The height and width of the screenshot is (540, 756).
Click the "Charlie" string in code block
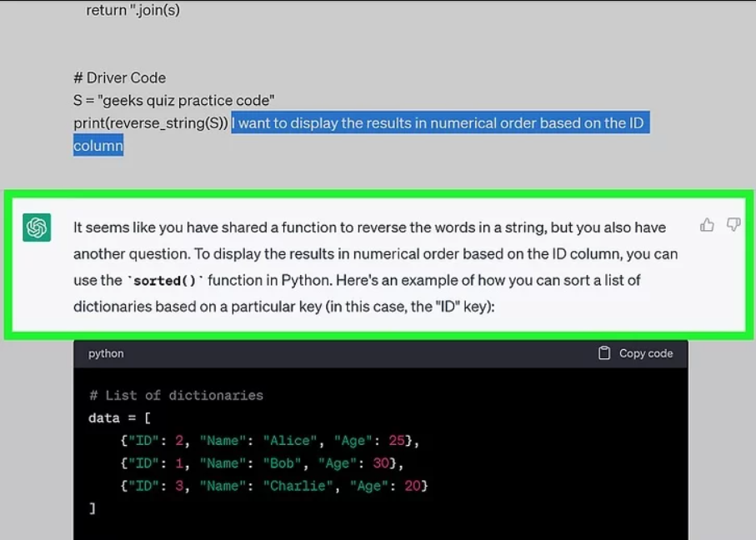click(298, 485)
